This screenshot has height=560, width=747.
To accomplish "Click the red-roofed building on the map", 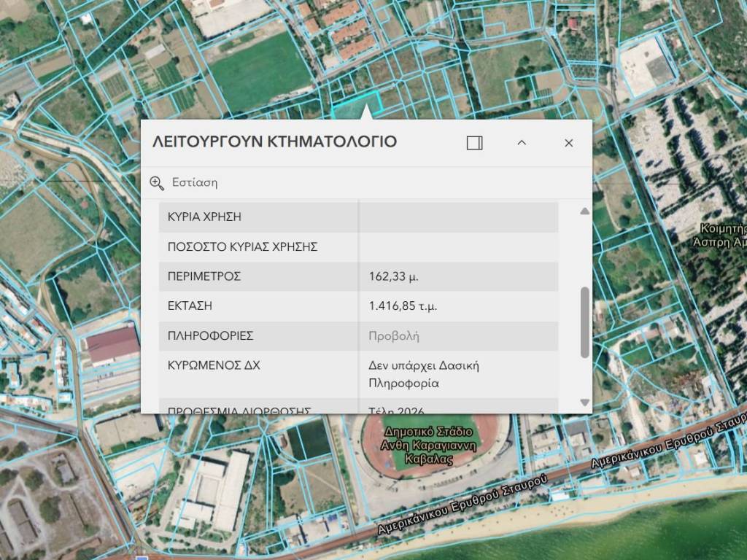I will 112,345.
